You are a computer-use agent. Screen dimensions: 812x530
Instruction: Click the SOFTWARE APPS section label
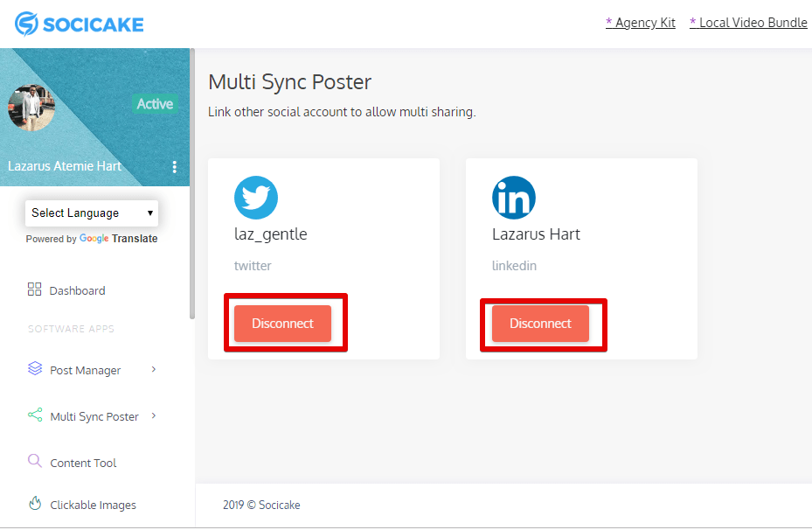pyautogui.click(x=71, y=329)
